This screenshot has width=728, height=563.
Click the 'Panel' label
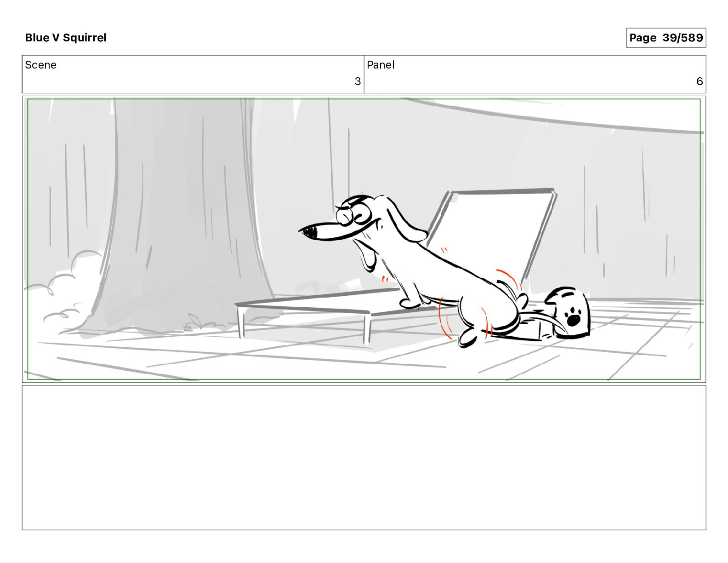[x=381, y=65]
